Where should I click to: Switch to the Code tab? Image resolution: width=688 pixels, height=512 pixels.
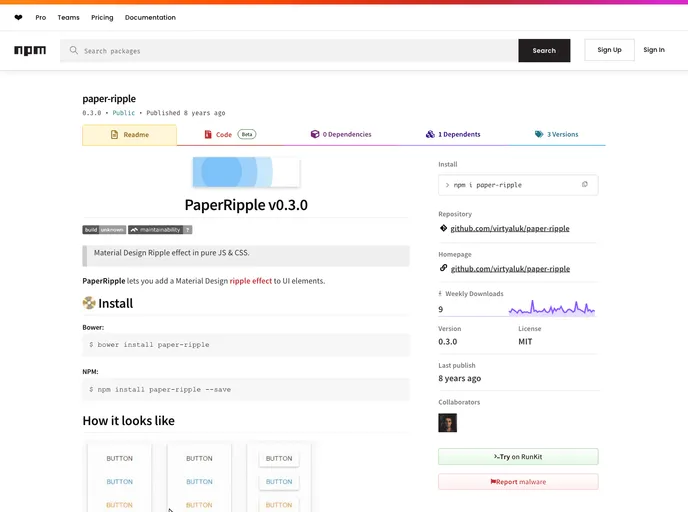[x=230, y=134]
